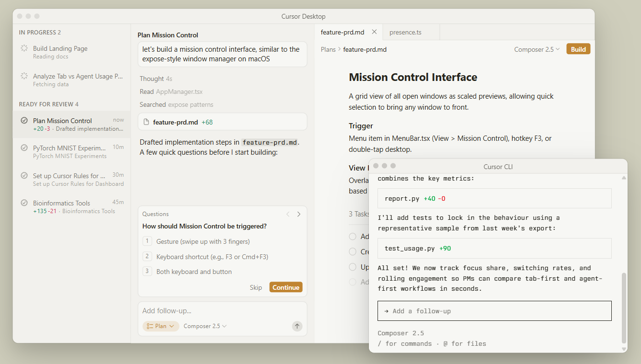Open the Set up Cursor Rules agent
Viewport: 641px width, 364px height.
[x=72, y=180]
